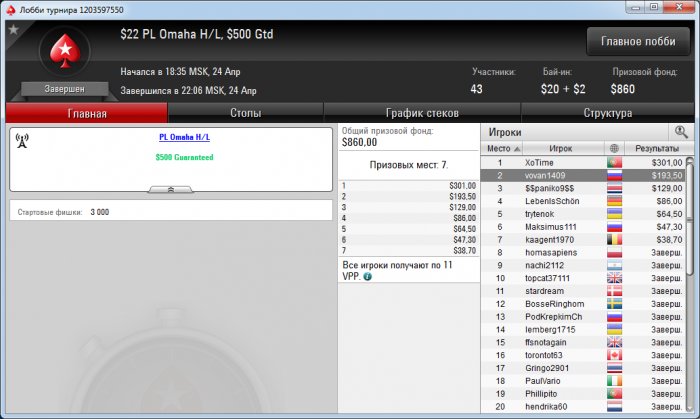Switch to the Столы tab

point(246,113)
